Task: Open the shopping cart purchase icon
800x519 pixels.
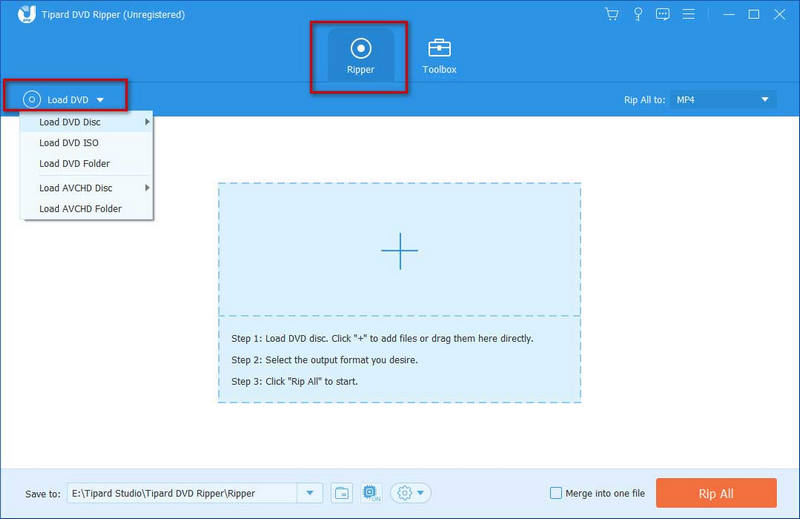Action: pyautogui.click(x=612, y=14)
